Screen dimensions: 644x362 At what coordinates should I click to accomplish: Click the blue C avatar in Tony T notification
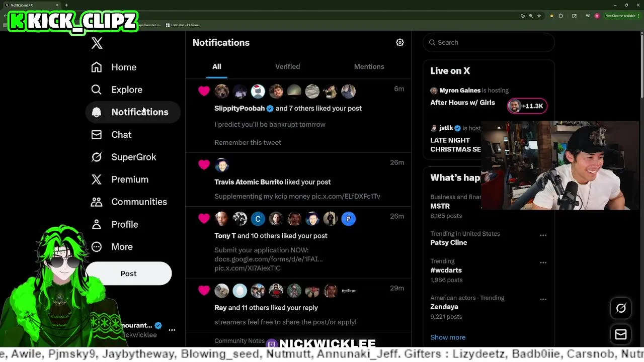[x=258, y=219]
